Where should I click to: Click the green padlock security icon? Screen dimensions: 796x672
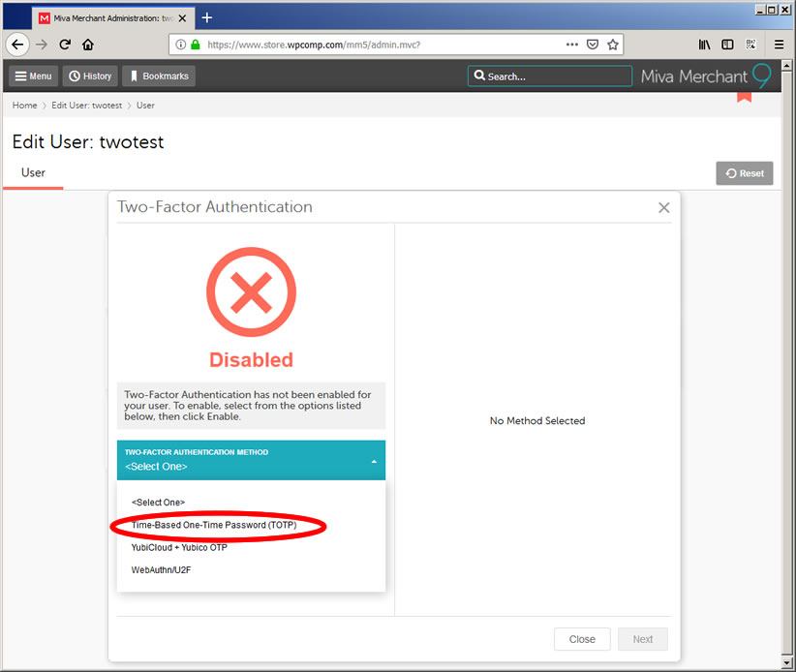[196, 45]
